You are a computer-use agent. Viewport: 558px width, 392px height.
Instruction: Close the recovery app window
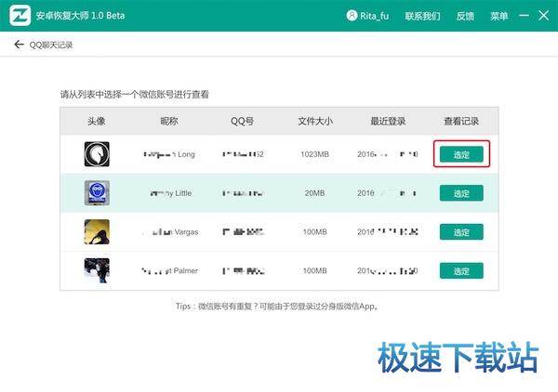543,15
